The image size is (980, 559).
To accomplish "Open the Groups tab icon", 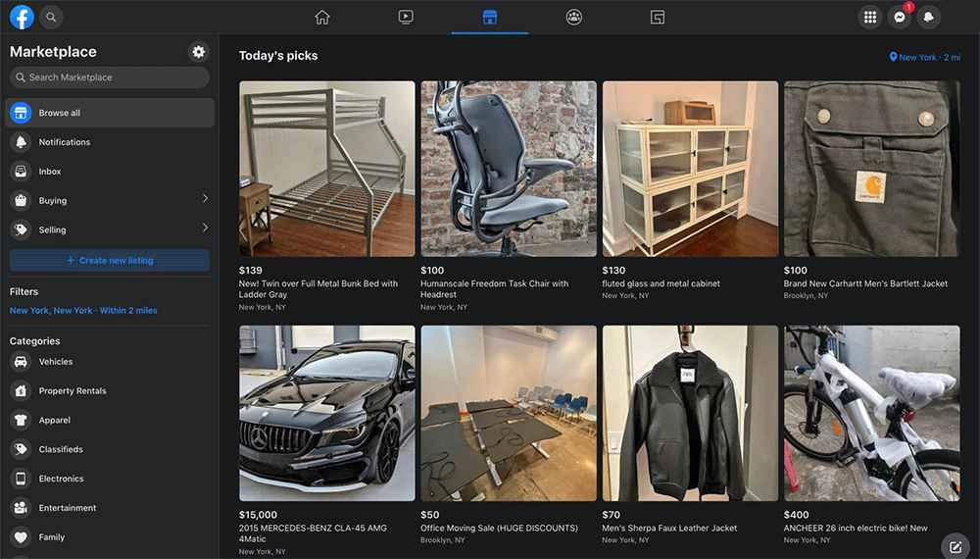I will click(x=574, y=17).
